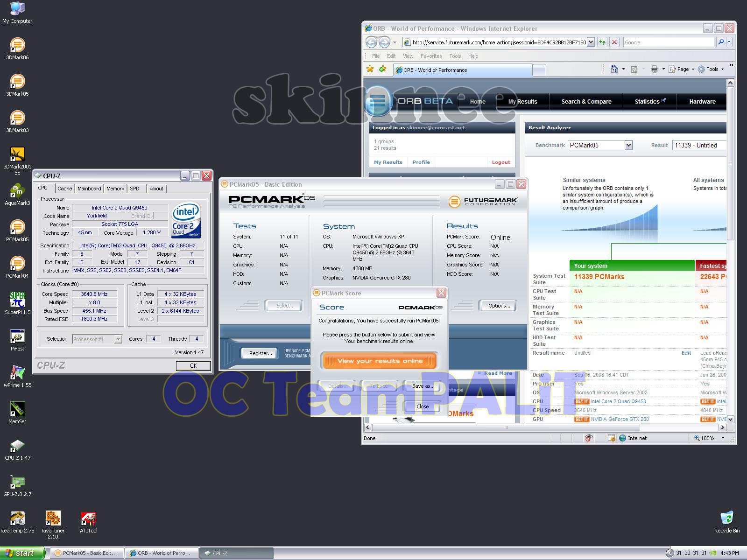The image size is (747, 560).
Task: Click IE horizontal scrollbar right arrow
Action: click(x=722, y=427)
